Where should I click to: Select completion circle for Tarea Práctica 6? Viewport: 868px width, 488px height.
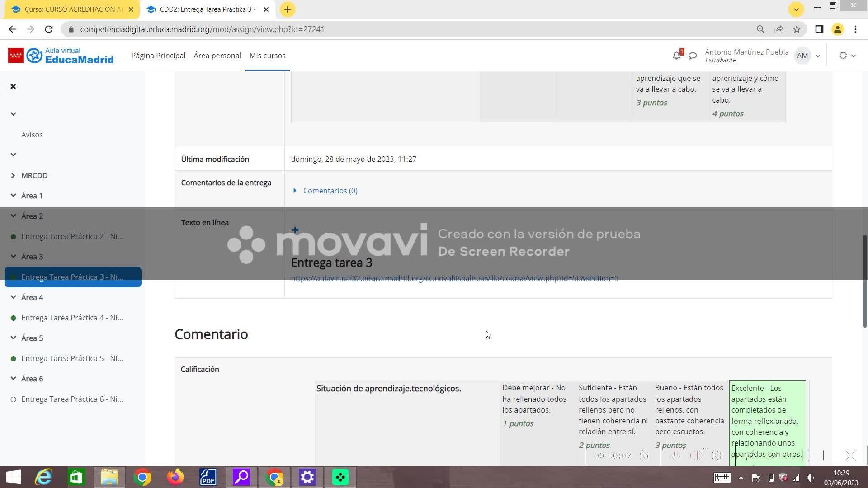pyautogui.click(x=13, y=399)
